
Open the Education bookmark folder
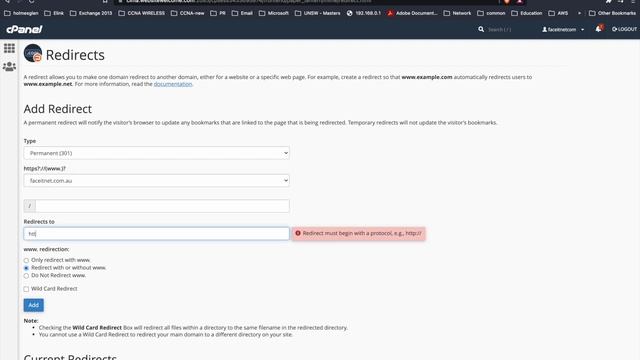[527, 13]
